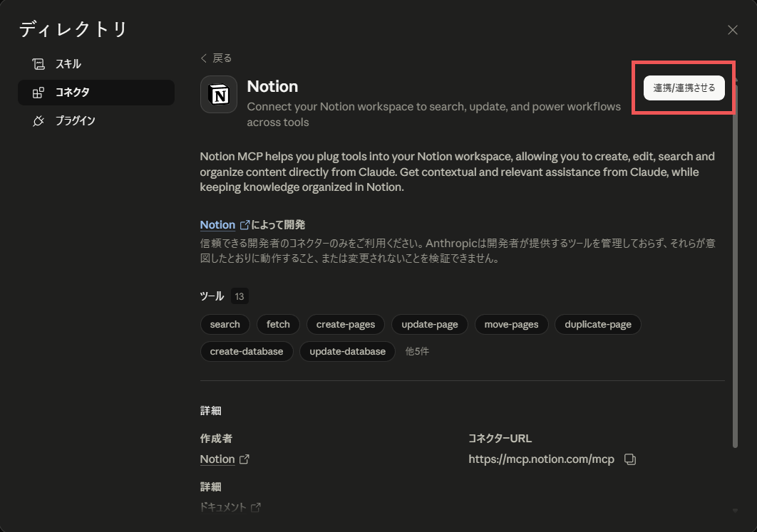Select the create-database tool chip
The width and height of the screenshot is (757, 532).
246,351
